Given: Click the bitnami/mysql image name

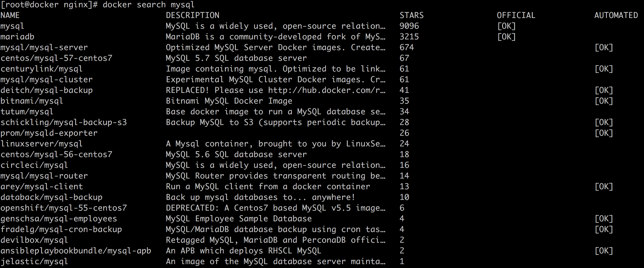Looking at the screenshot, I should [32, 101].
